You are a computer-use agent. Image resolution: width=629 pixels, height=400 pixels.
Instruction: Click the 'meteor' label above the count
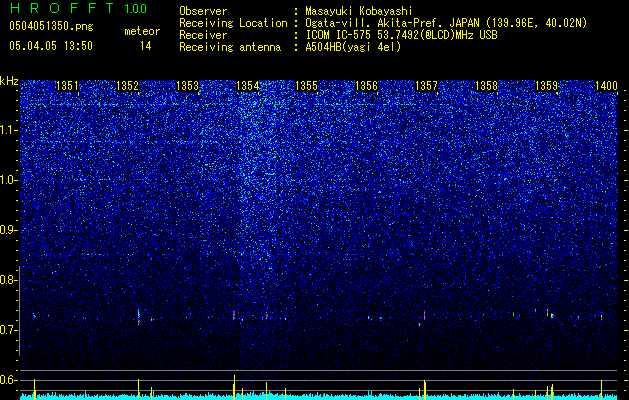142,31
